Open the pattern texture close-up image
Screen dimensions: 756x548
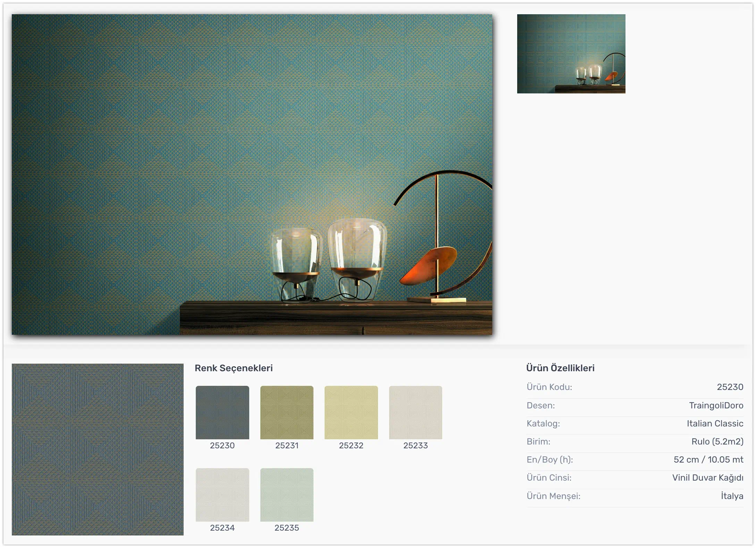pos(98,449)
